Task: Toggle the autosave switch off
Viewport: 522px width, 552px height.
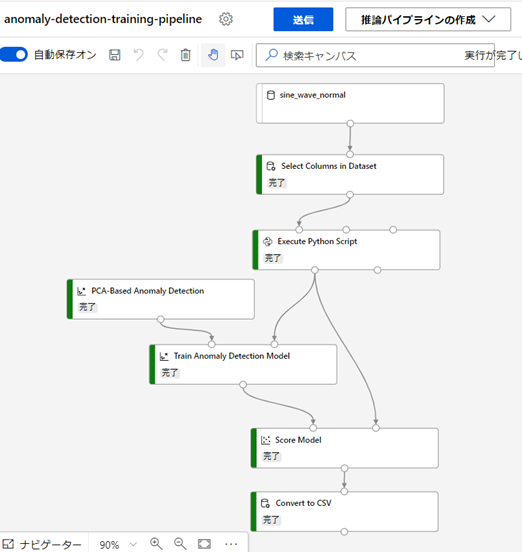Action: [13, 55]
